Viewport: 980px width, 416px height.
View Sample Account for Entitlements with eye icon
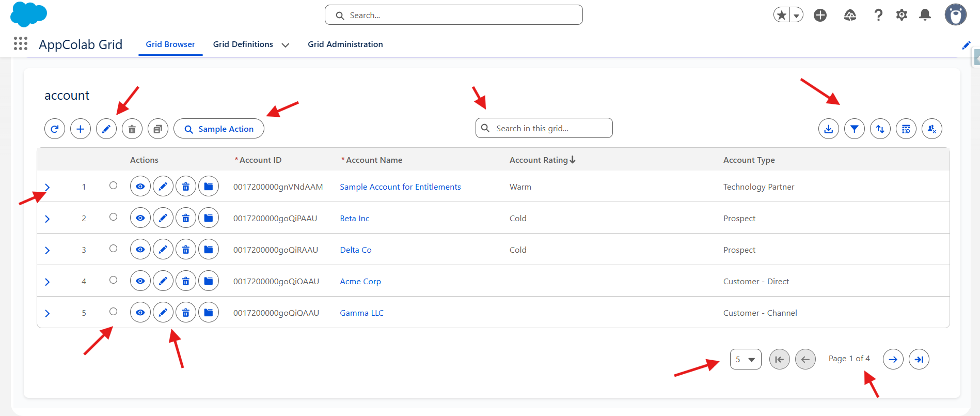[140, 187]
